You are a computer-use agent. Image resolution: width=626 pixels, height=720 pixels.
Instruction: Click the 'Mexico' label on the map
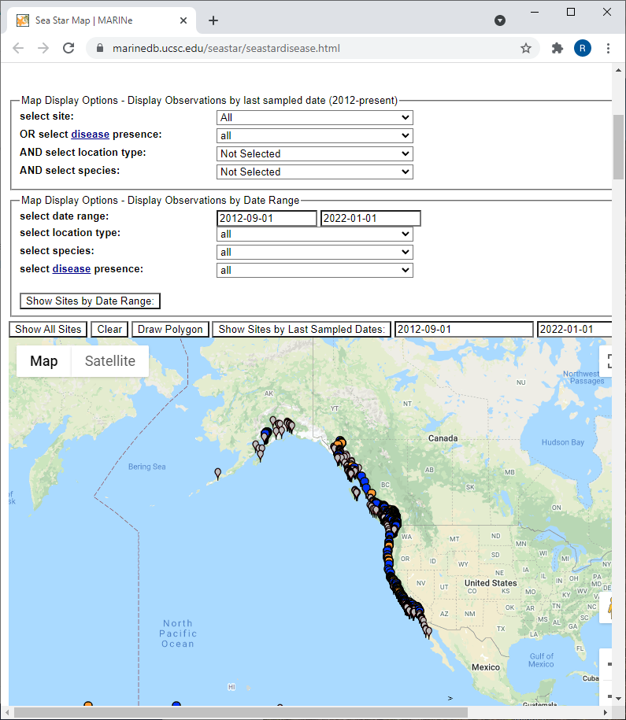(485, 667)
